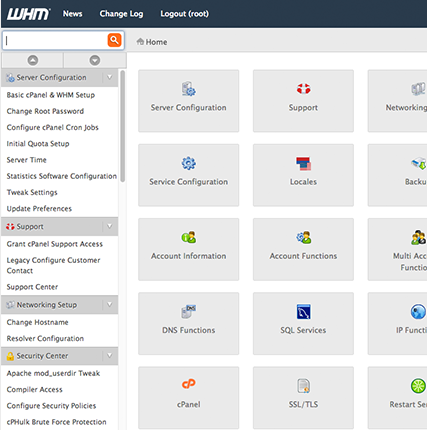Open the Support lifebuoy tile icon

click(303, 89)
